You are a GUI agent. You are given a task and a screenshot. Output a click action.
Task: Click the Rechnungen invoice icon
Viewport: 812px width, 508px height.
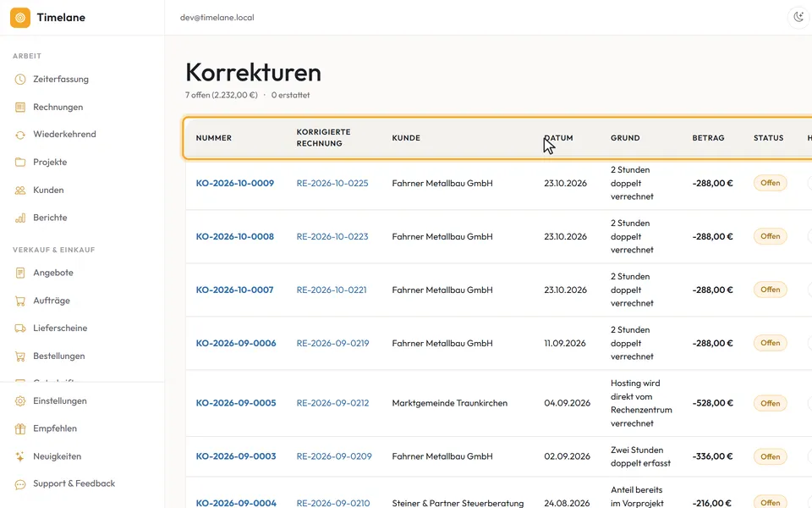click(20, 108)
